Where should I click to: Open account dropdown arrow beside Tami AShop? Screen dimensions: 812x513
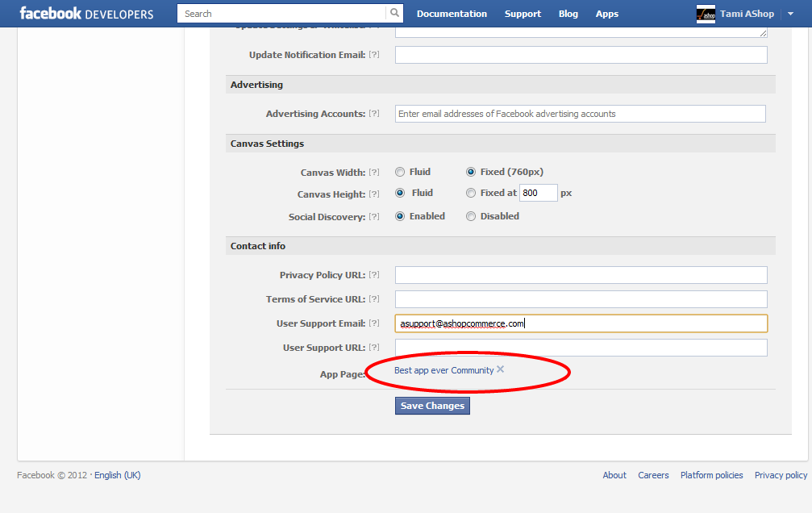tap(790, 14)
